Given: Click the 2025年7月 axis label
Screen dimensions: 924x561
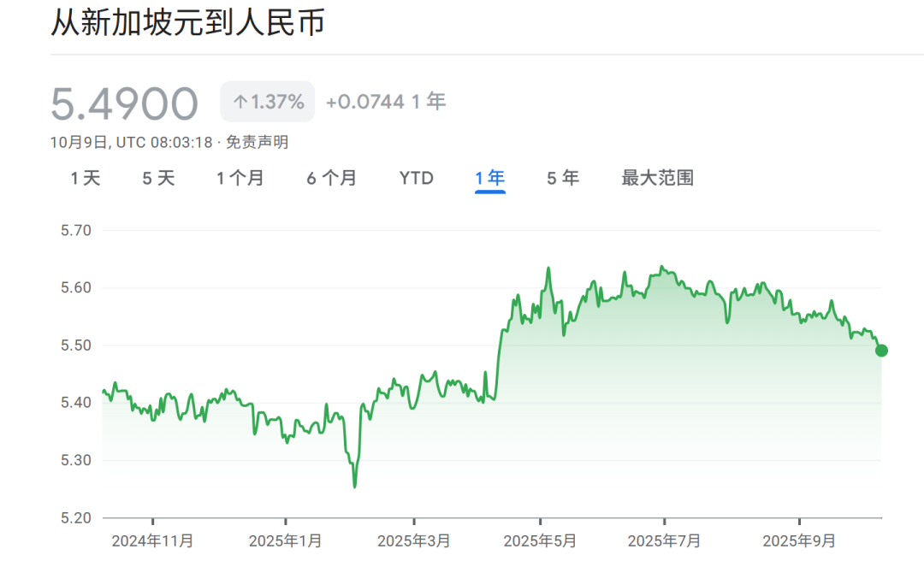Looking at the screenshot, I should coord(664,540).
